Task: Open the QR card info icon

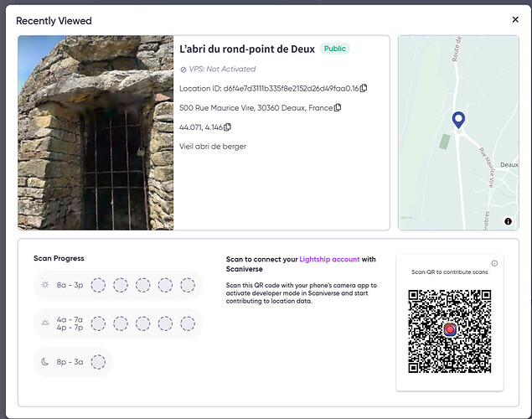Action: tap(494, 263)
